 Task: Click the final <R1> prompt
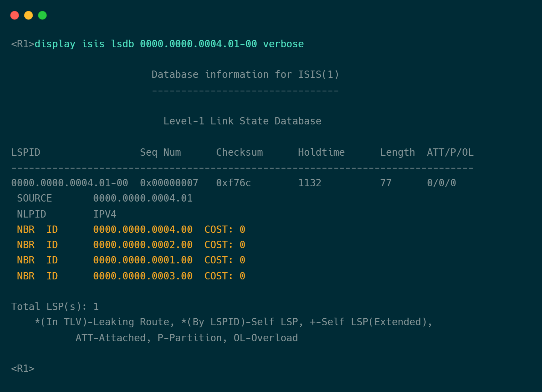coord(23,368)
